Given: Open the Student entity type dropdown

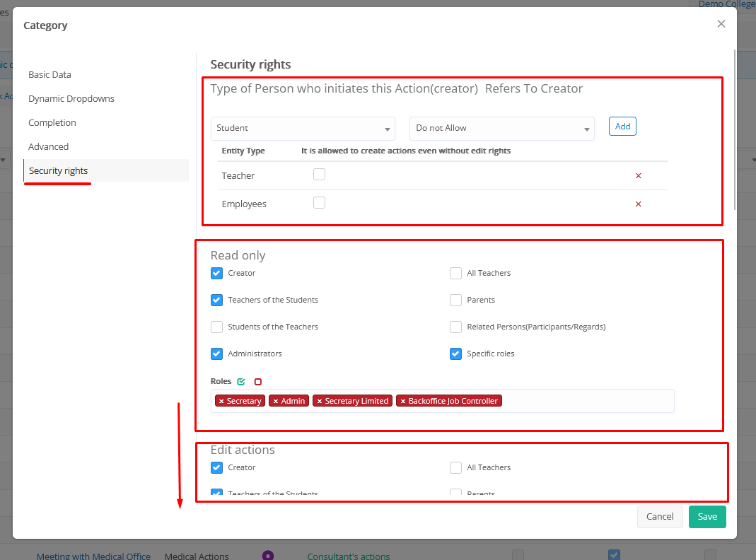Looking at the screenshot, I should click(303, 129).
